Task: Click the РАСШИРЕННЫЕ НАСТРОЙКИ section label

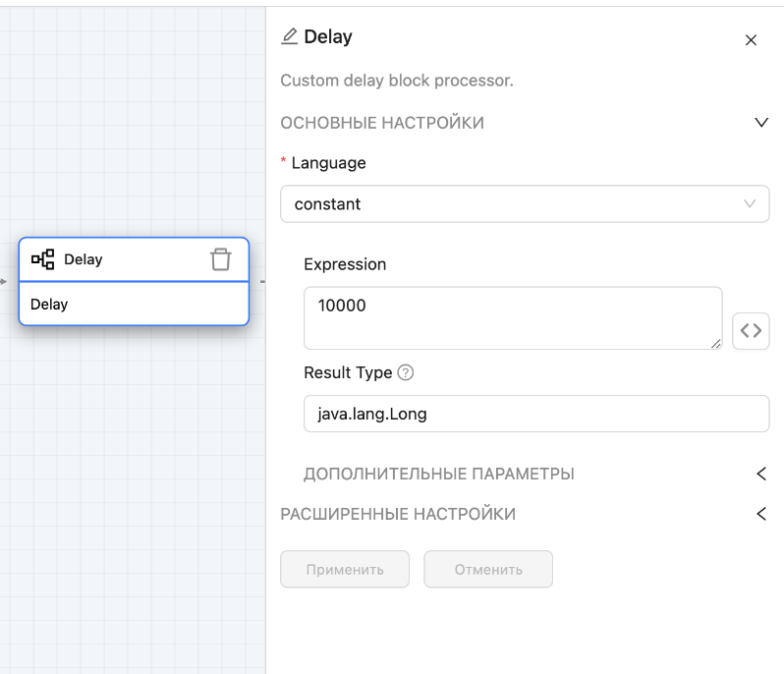Action: [x=398, y=514]
